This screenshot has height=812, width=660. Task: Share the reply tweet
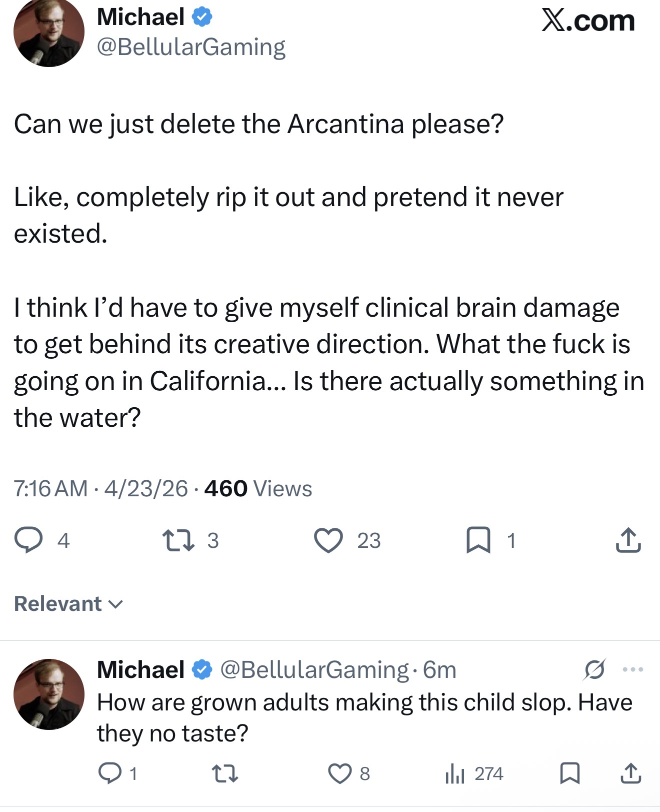pyautogui.click(x=631, y=773)
